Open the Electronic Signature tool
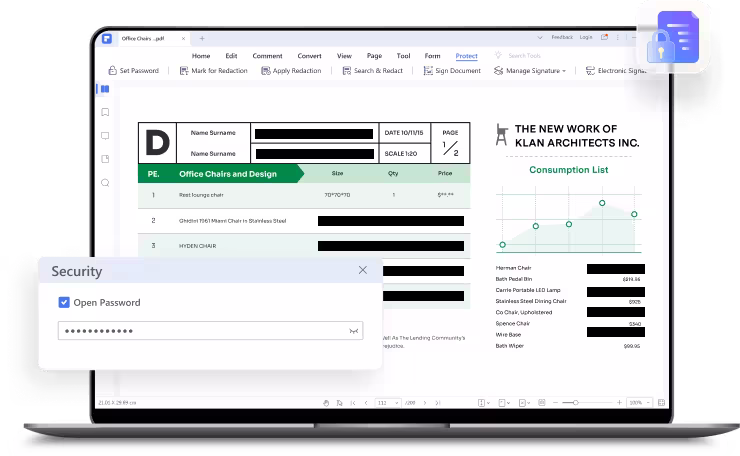 [616, 70]
